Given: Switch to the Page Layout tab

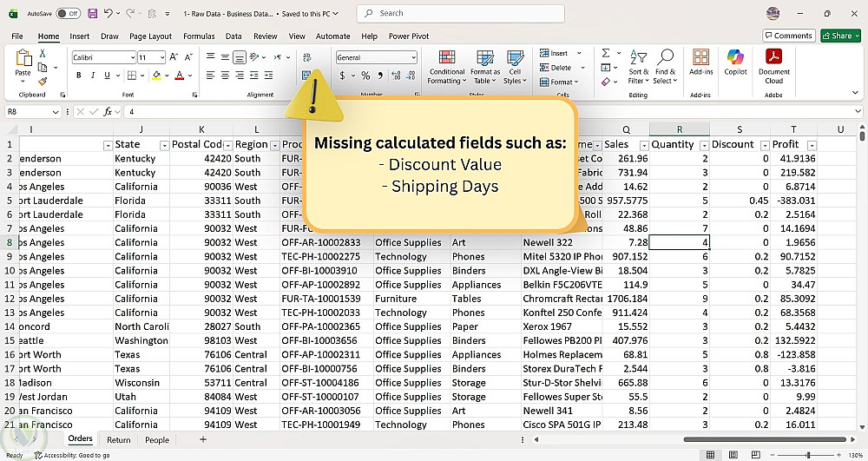Looking at the screenshot, I should [150, 36].
